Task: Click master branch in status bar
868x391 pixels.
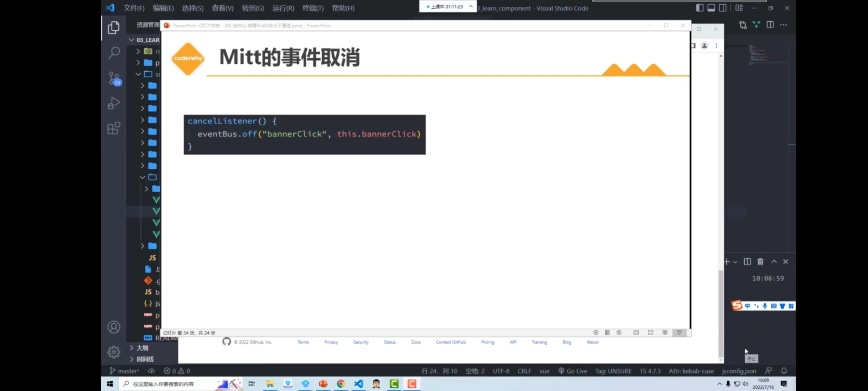Action: (124, 371)
